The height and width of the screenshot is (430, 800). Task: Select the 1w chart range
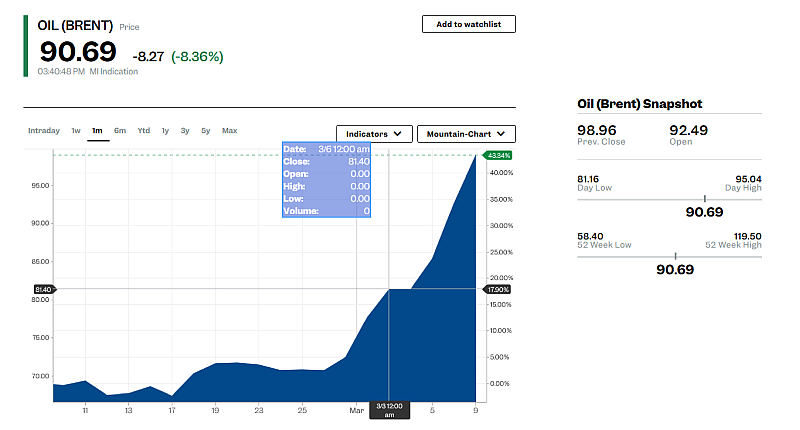[76, 131]
